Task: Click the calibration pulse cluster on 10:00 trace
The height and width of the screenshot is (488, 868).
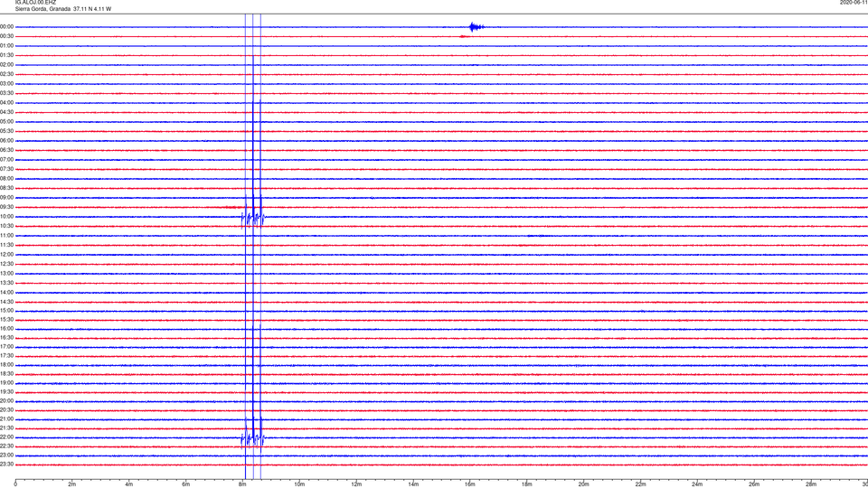Action: (x=253, y=219)
